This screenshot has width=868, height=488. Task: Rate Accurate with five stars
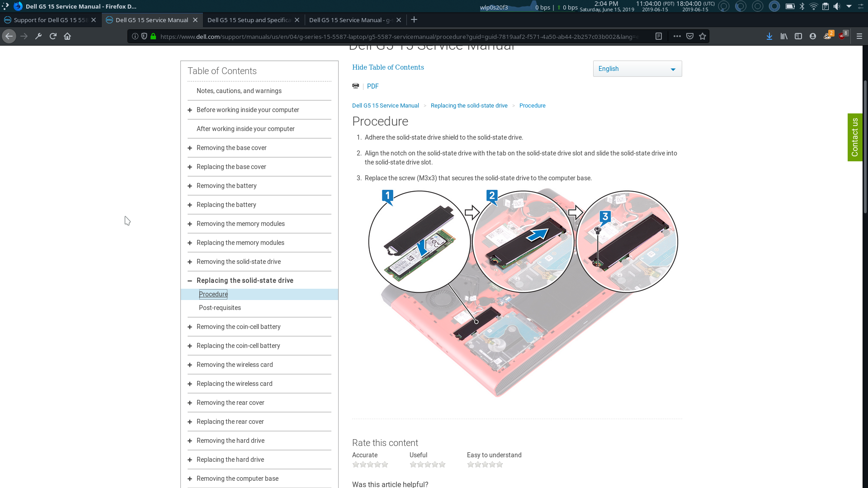pyautogui.click(x=385, y=465)
